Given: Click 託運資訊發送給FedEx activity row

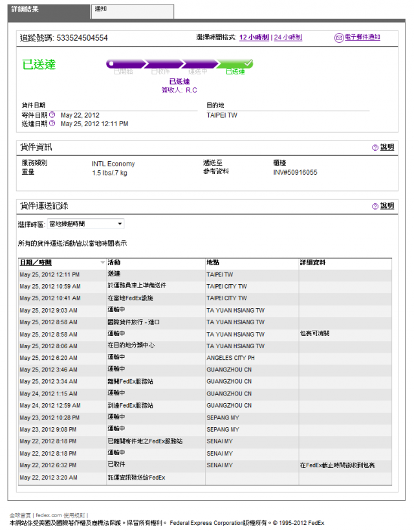Looking at the screenshot, I should coord(136,478).
